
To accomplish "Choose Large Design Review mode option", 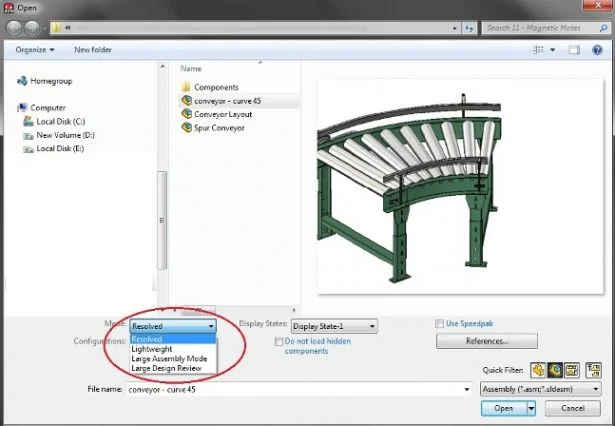I will point(167,368).
